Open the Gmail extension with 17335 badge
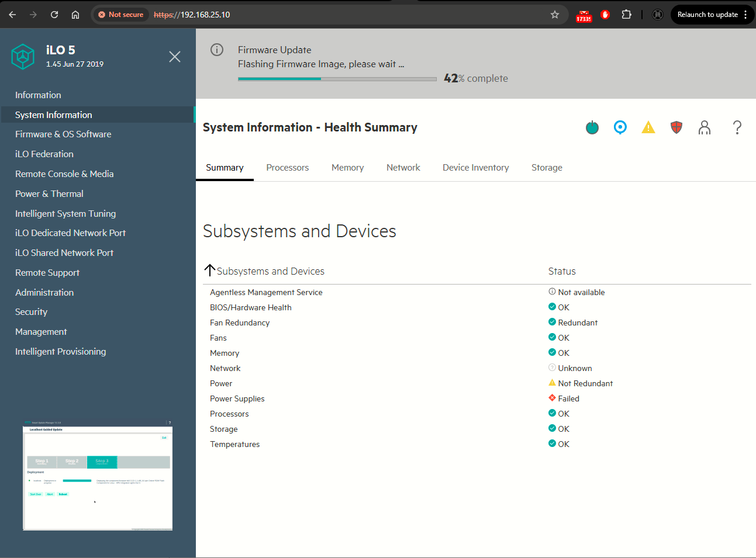Screen dimensions: 756x558 point(584,15)
